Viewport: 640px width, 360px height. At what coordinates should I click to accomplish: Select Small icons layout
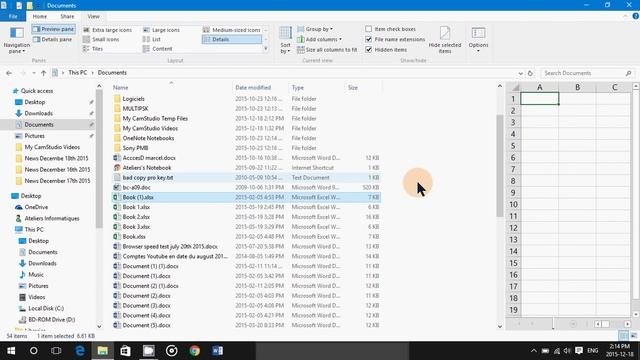(101, 39)
